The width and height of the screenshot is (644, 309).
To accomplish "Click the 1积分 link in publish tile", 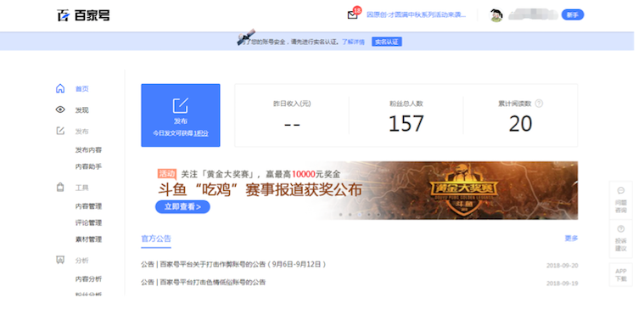I will coord(201,133).
